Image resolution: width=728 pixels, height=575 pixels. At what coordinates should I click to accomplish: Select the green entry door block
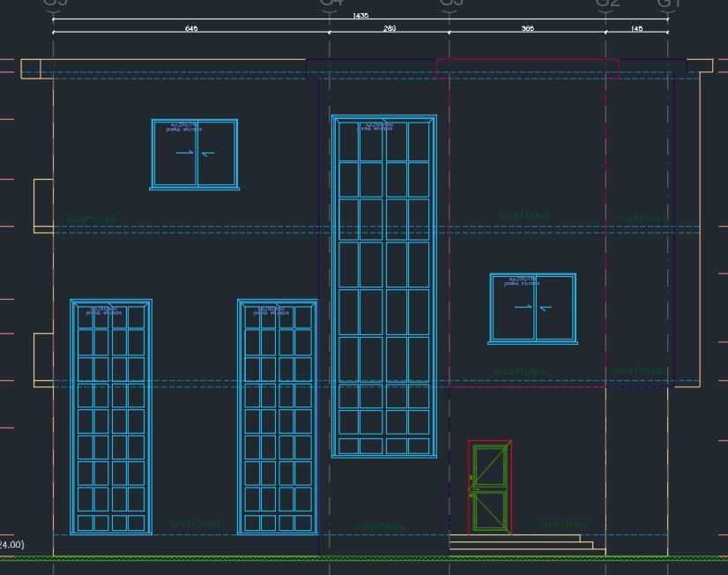click(491, 488)
